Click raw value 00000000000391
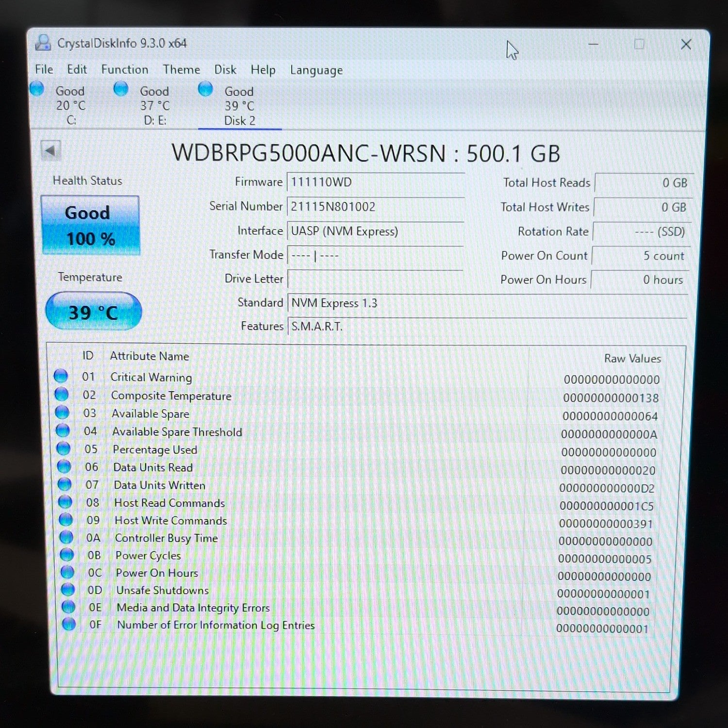Screen dimensions: 728x728 coord(606,524)
